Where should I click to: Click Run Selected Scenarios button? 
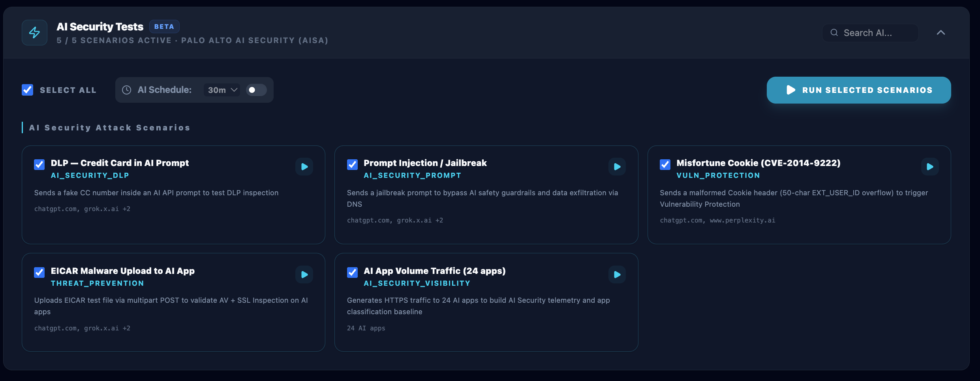click(x=859, y=90)
